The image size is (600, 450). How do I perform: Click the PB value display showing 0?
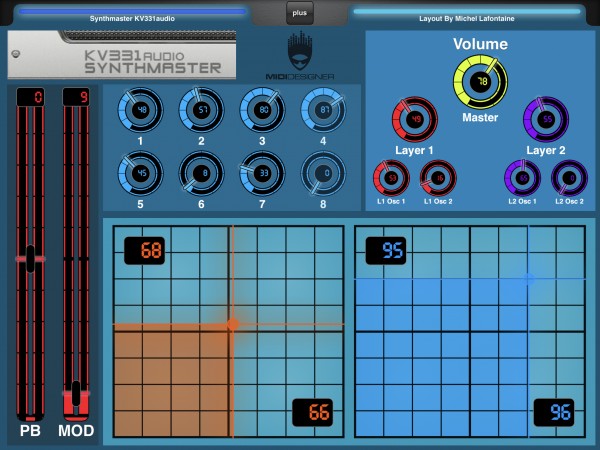[30, 97]
